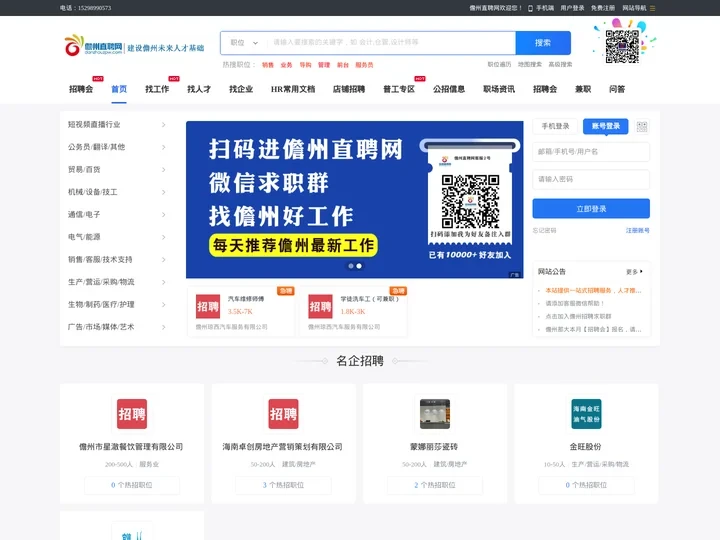This screenshot has height=540, width=720.
Task: Select second banner carousel dot
Action: [359, 266]
